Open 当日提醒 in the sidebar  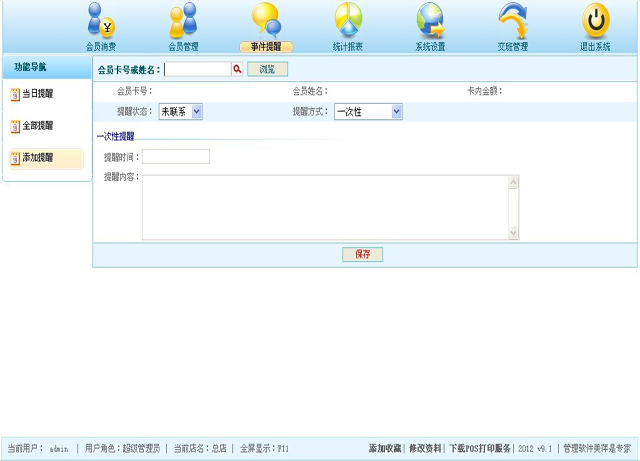click(38, 94)
